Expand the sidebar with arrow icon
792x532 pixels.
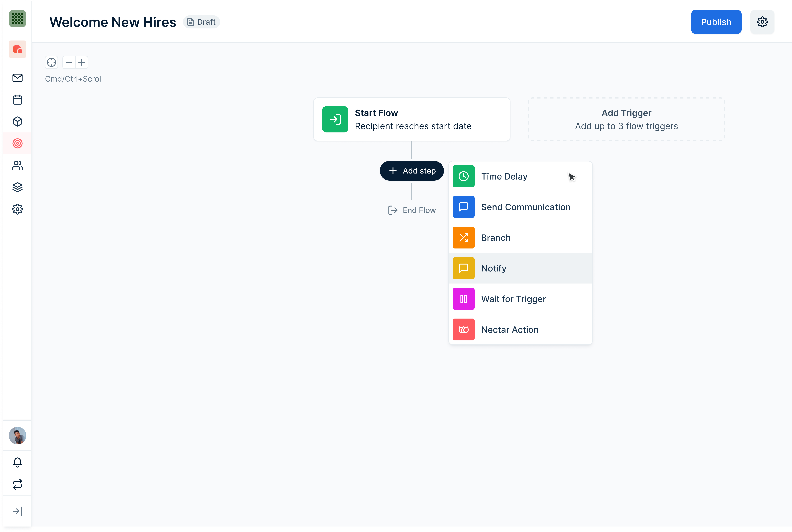[x=17, y=511]
